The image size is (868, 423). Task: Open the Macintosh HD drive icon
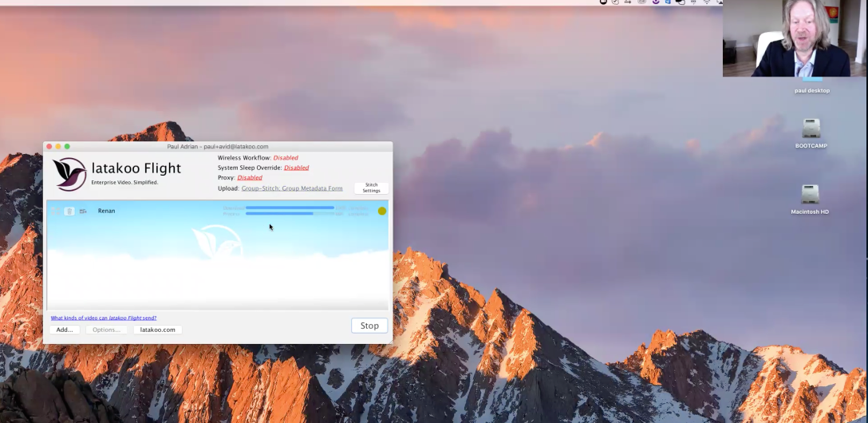tap(810, 195)
